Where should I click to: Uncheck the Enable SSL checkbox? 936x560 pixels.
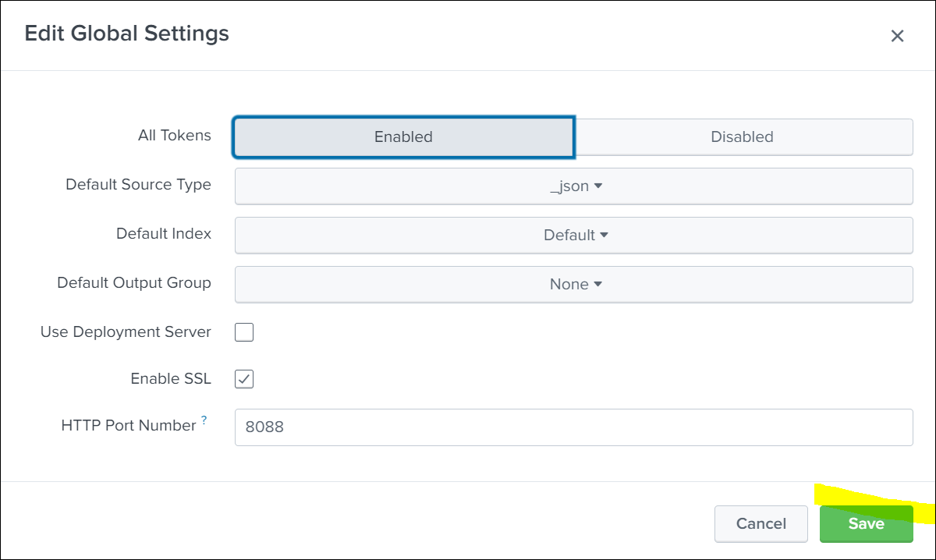click(244, 380)
